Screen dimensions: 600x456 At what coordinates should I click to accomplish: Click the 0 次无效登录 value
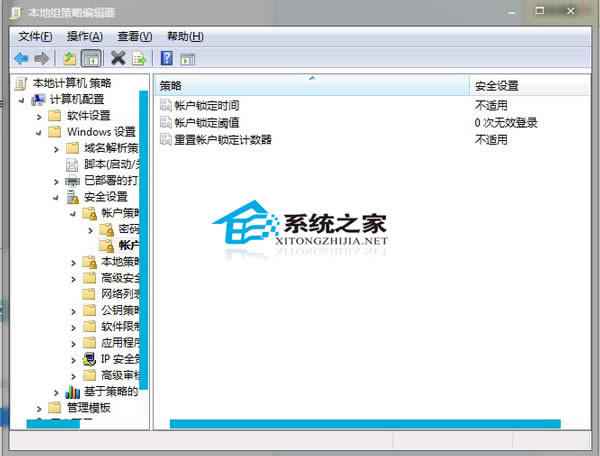pos(506,123)
